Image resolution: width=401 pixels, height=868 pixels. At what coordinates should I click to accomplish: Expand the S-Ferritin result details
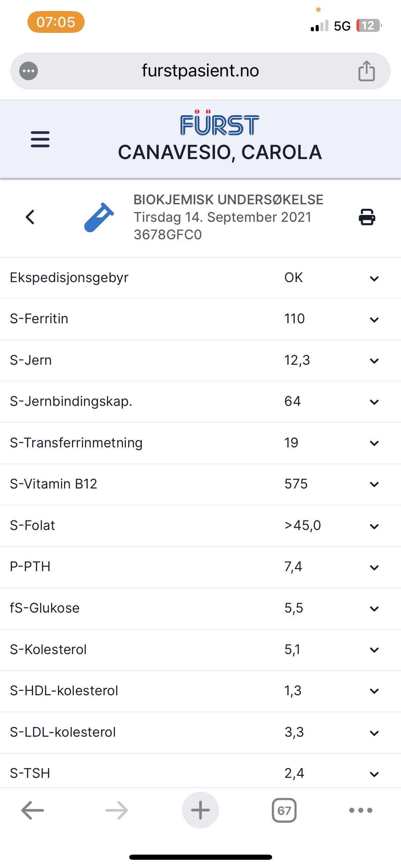(x=374, y=320)
